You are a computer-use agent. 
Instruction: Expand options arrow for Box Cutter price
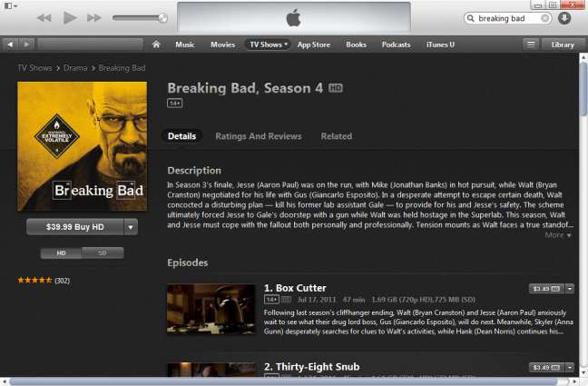[x=570, y=289]
